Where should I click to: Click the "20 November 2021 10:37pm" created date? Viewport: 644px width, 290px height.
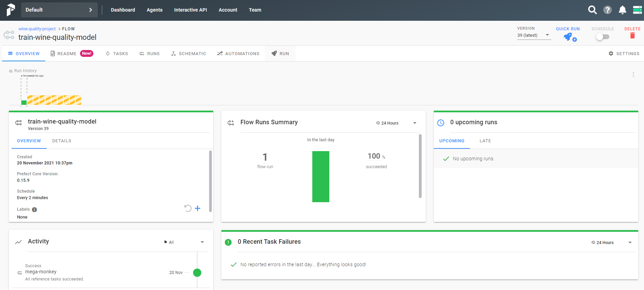(45, 163)
